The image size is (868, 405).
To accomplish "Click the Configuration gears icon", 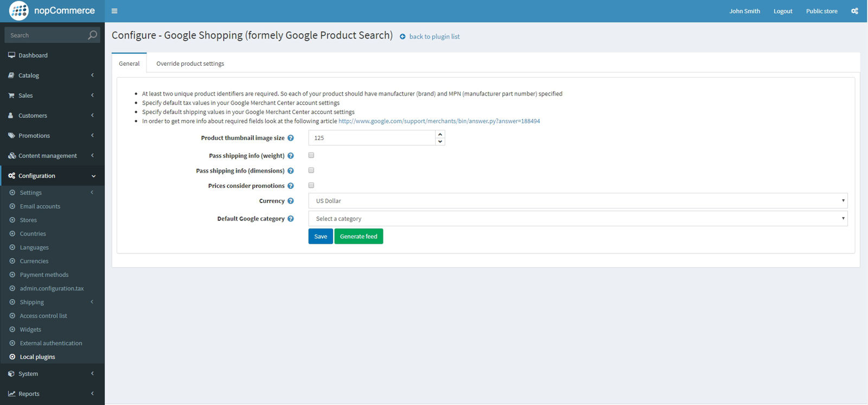I will [x=12, y=176].
